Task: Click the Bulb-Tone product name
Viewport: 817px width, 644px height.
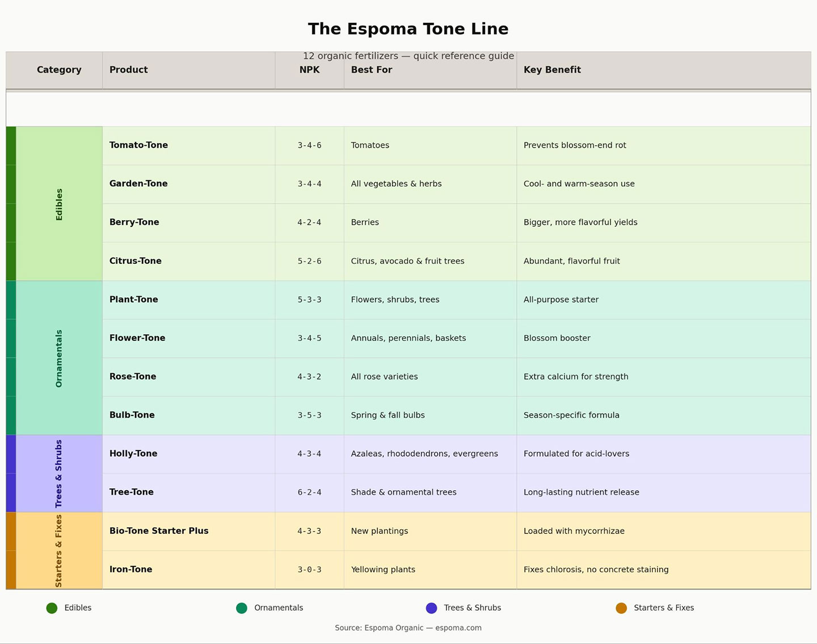Action: point(132,415)
